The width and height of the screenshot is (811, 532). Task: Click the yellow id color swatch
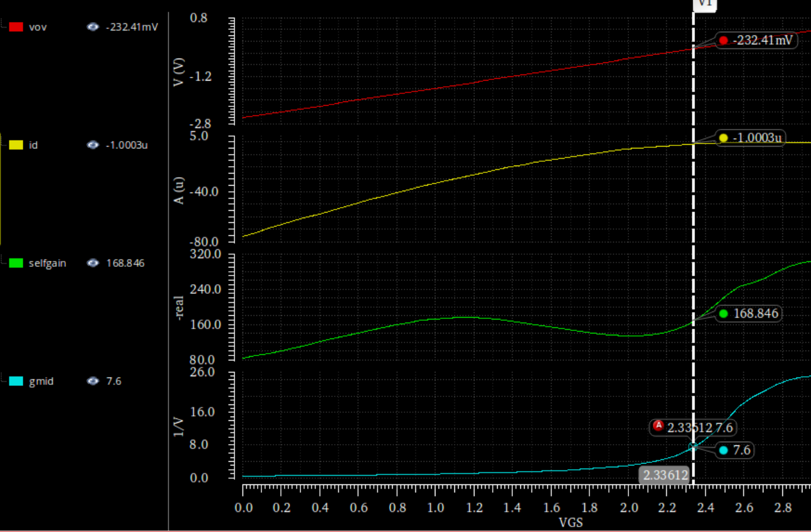16,145
